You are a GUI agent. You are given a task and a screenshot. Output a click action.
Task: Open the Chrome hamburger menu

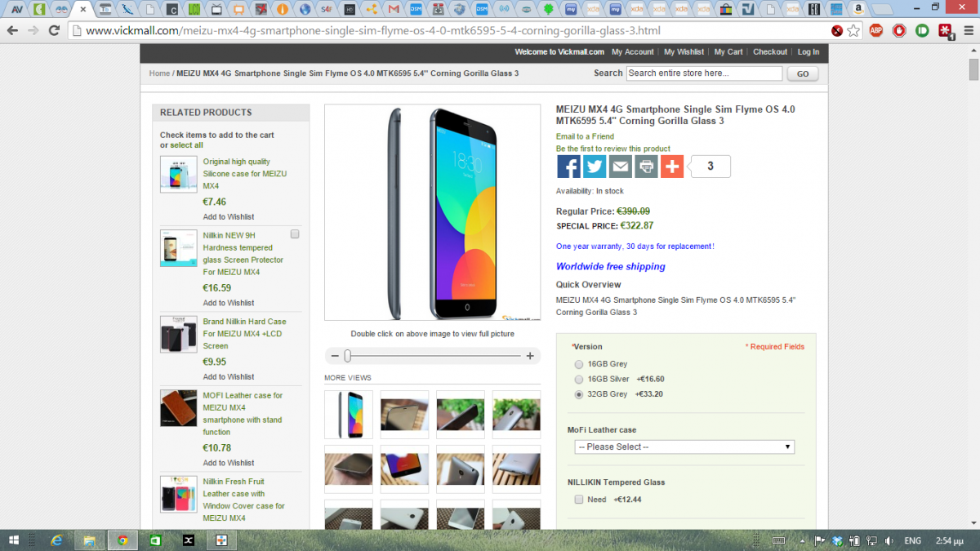click(969, 30)
